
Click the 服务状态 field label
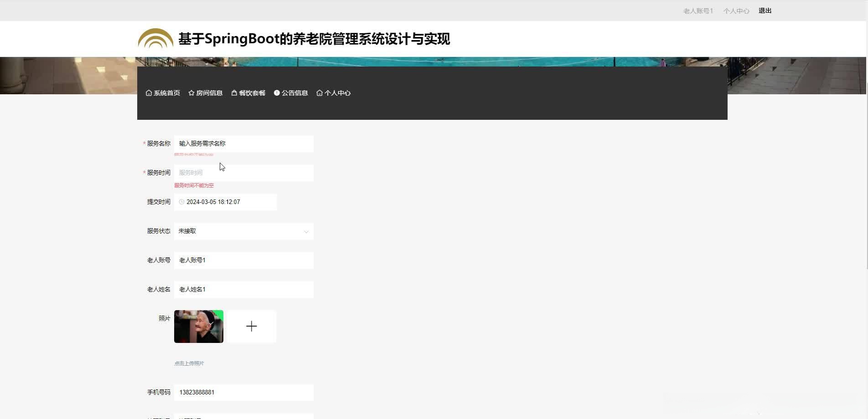click(159, 231)
